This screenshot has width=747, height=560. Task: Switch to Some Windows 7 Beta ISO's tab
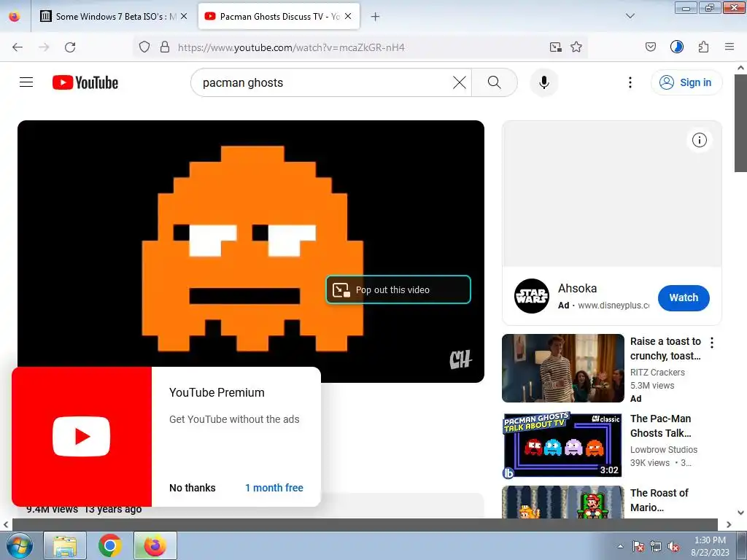(x=113, y=16)
